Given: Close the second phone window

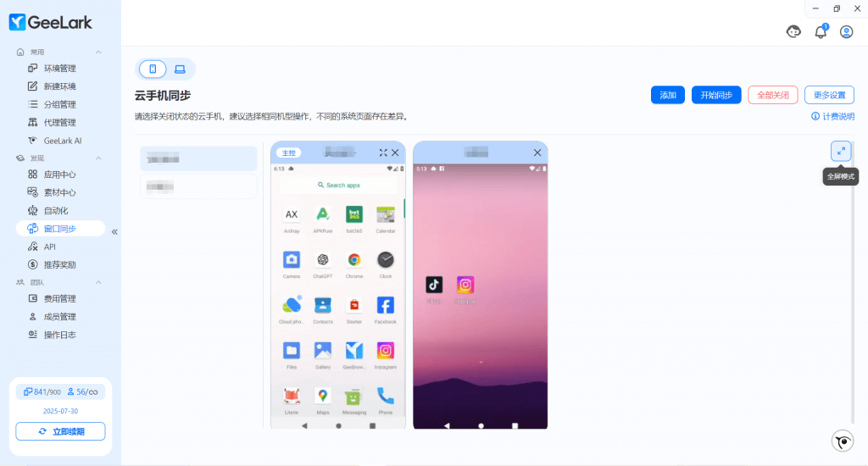Looking at the screenshot, I should 537,153.
